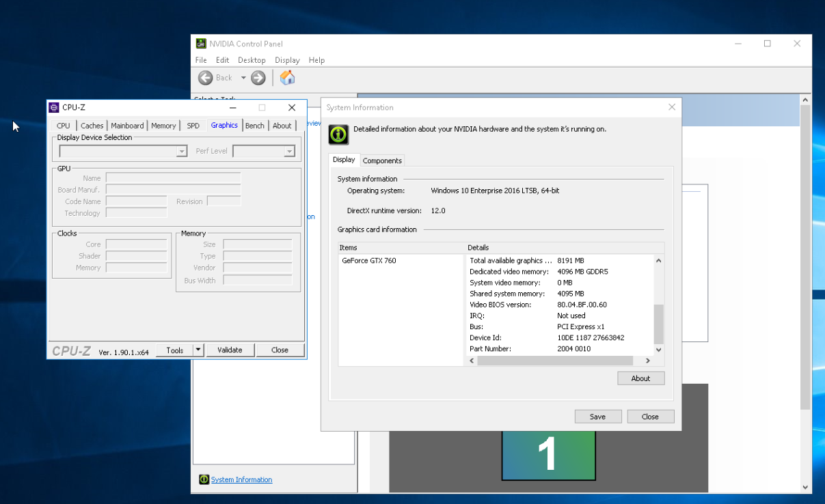Click the CPU-Z title bar icon
Screen dimensions: 825x504
tap(54, 107)
